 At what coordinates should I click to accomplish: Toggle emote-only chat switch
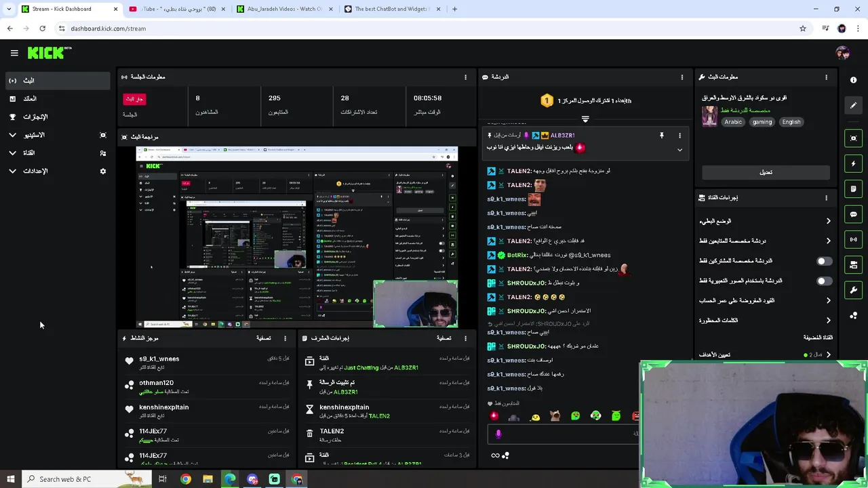(824, 281)
